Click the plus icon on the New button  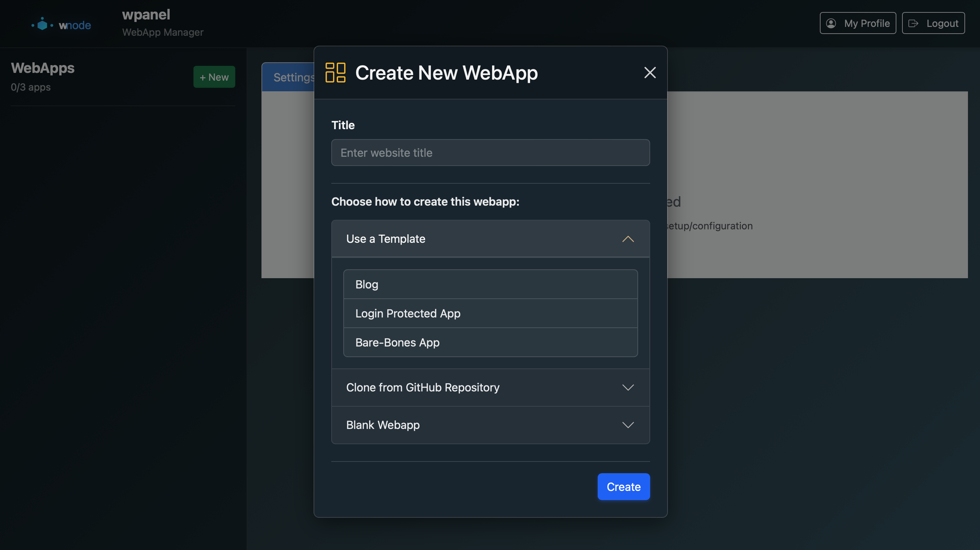coord(203,77)
